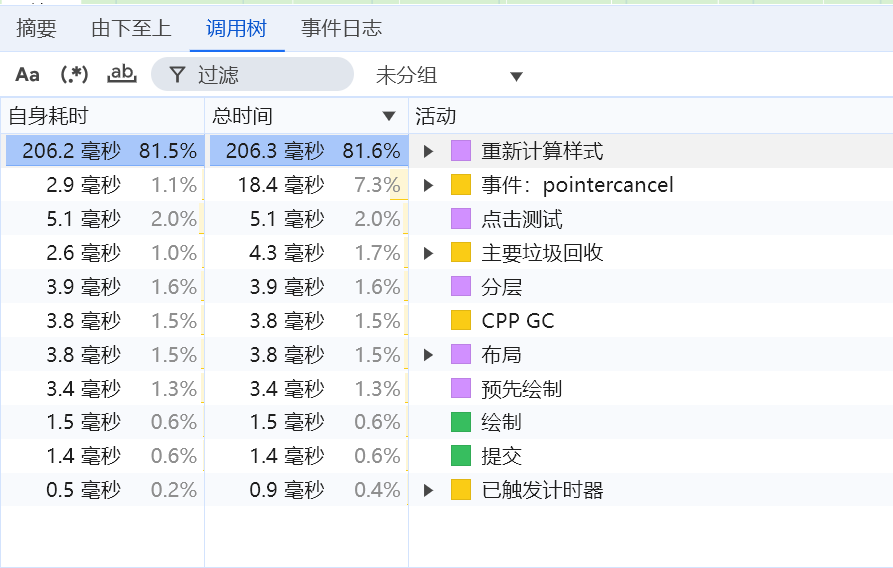Click the filter funnel icon
The width and height of the screenshot is (893, 568).
[177, 75]
